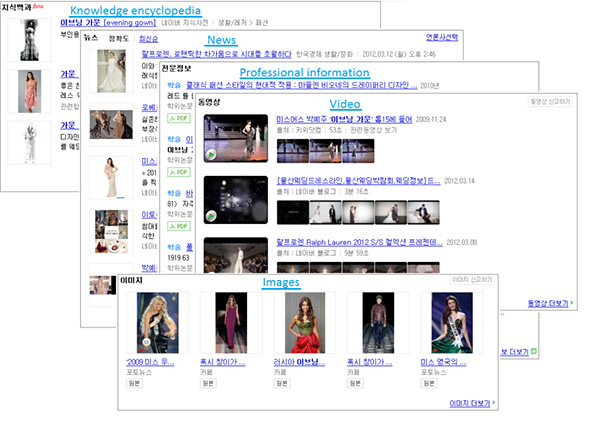Click the 키위닷컴 source of the first video
Image resolution: width=600 pixels, height=441 pixels.
point(308,130)
